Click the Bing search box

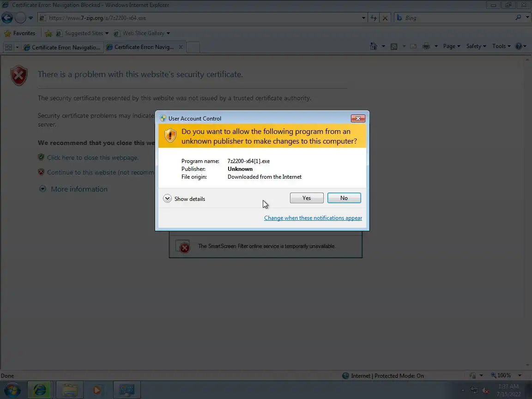pyautogui.click(x=454, y=18)
